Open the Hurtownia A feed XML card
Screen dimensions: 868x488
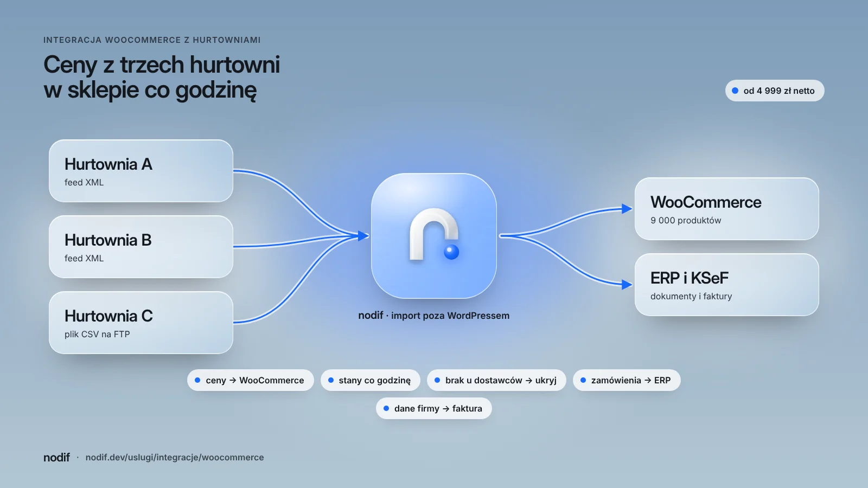point(141,171)
